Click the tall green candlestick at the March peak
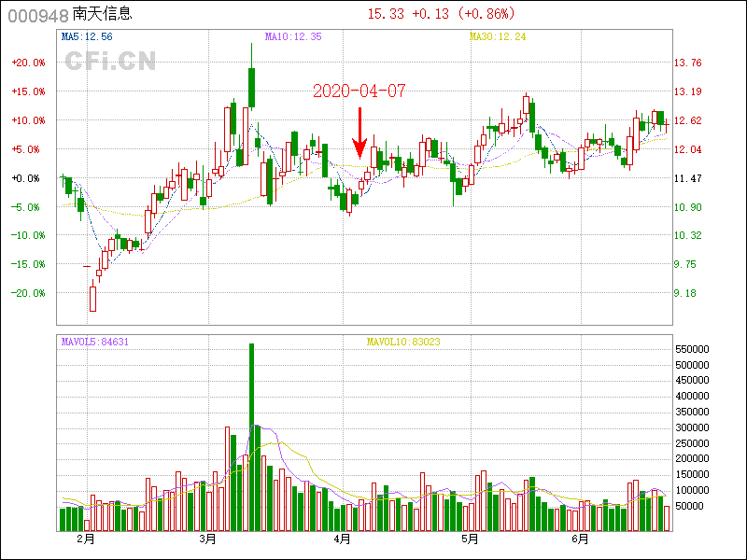The width and height of the screenshot is (747, 560). [251, 89]
